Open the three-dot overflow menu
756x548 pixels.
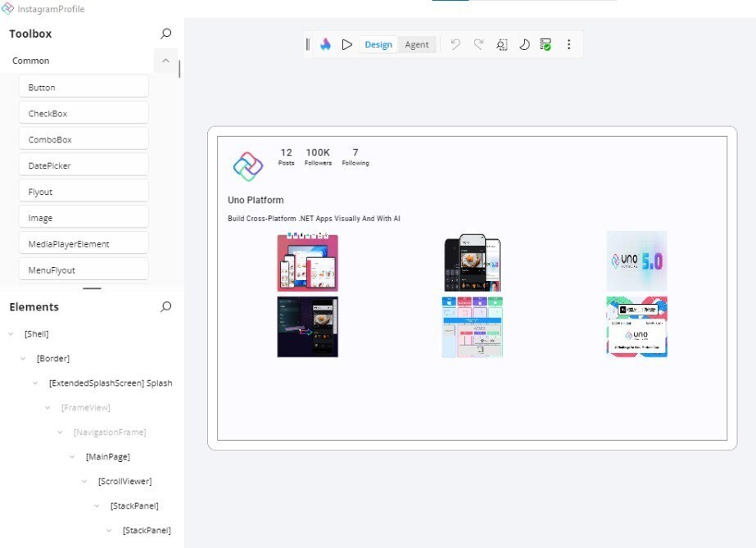coord(569,44)
